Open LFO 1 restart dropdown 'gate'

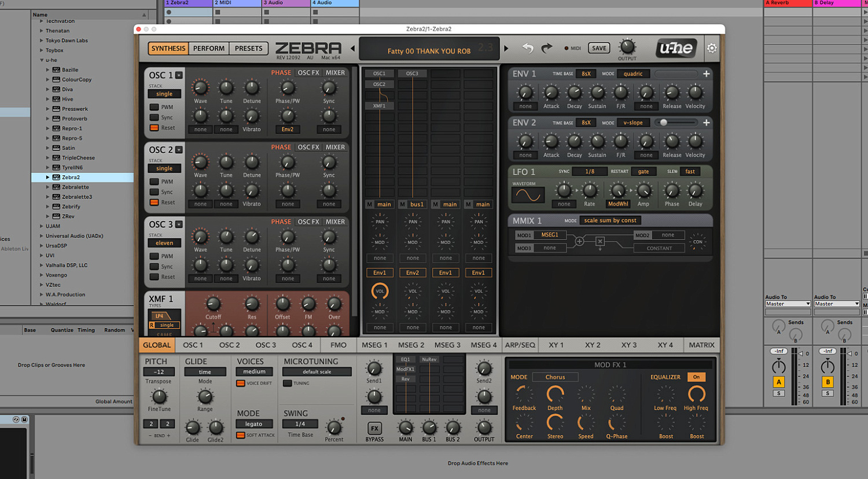tap(643, 171)
